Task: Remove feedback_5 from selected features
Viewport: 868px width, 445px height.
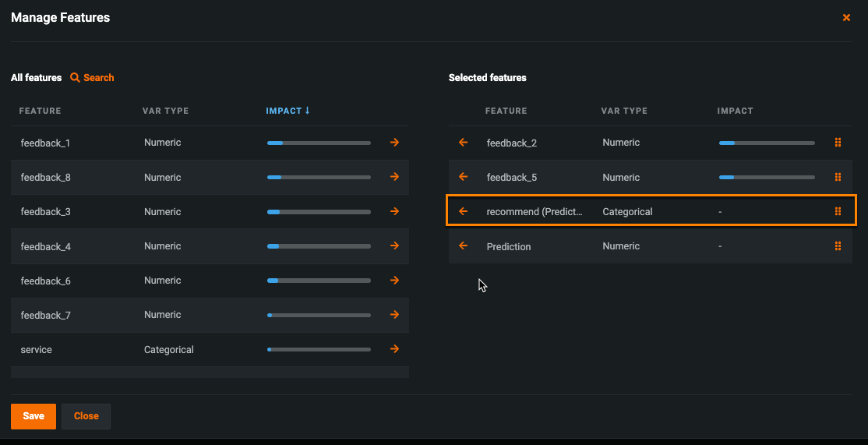Action: (463, 177)
